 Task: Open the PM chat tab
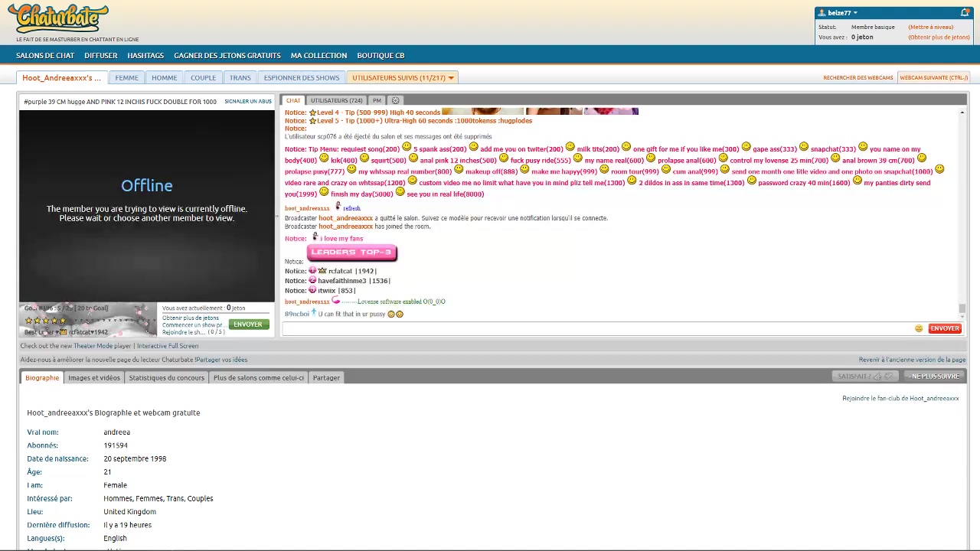(377, 100)
